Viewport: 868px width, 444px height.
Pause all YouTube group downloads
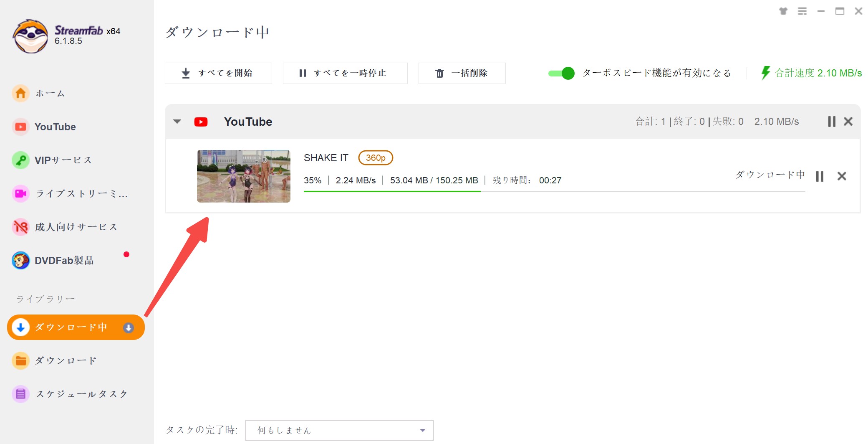pyautogui.click(x=832, y=122)
